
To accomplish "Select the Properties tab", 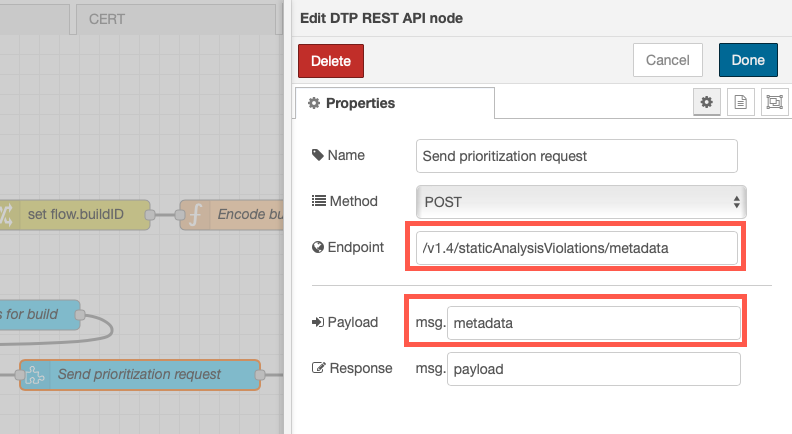I will click(x=395, y=103).
